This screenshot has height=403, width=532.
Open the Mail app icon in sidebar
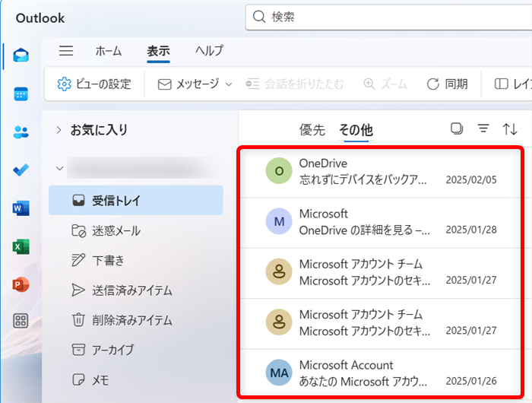(x=21, y=55)
